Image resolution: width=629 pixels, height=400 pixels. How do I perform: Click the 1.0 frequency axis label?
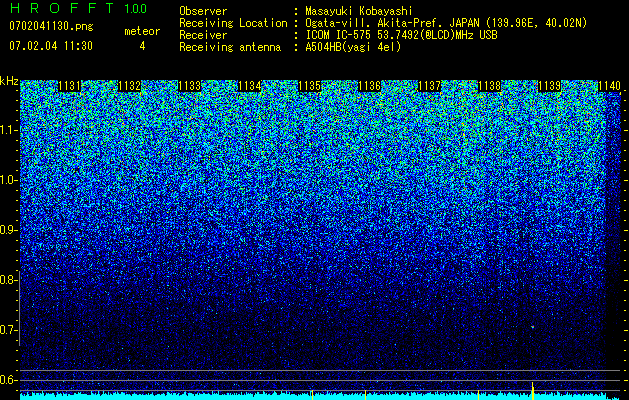[9, 181]
